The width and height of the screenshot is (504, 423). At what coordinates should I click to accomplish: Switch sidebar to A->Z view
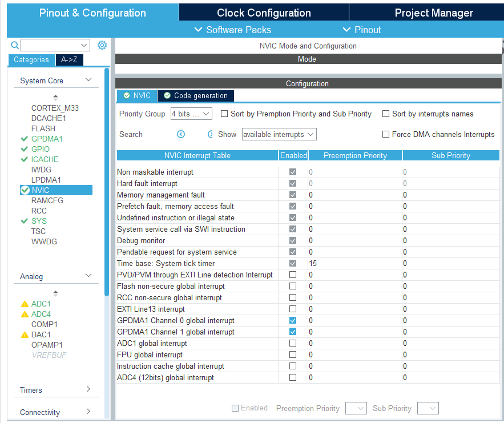[x=70, y=60]
